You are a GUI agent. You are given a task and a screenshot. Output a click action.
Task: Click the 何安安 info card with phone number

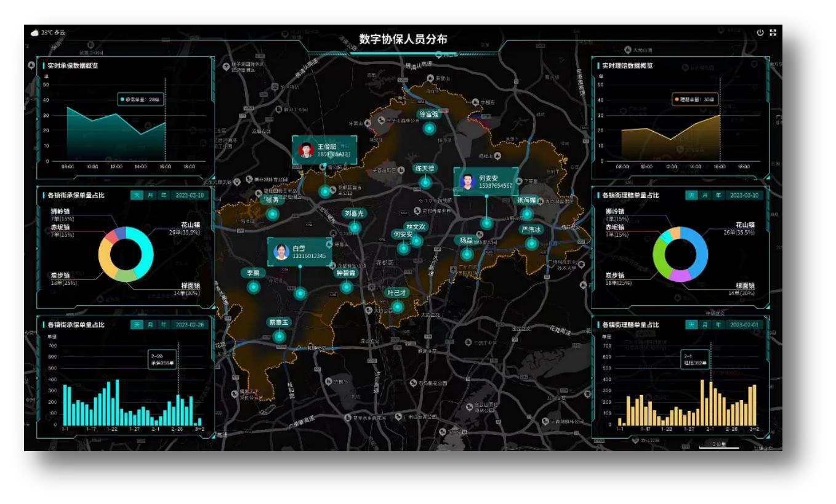(486, 182)
